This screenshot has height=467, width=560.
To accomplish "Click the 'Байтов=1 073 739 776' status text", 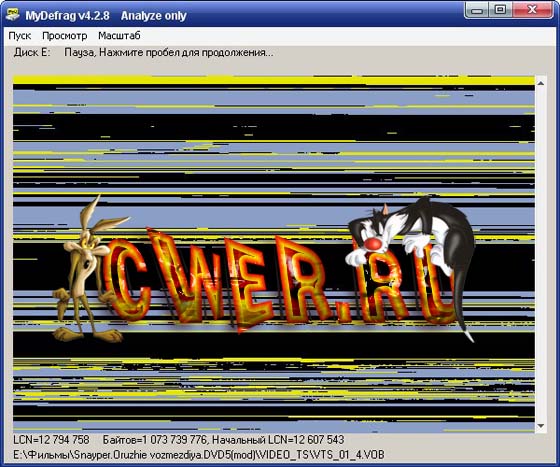I will click(x=155, y=440).
